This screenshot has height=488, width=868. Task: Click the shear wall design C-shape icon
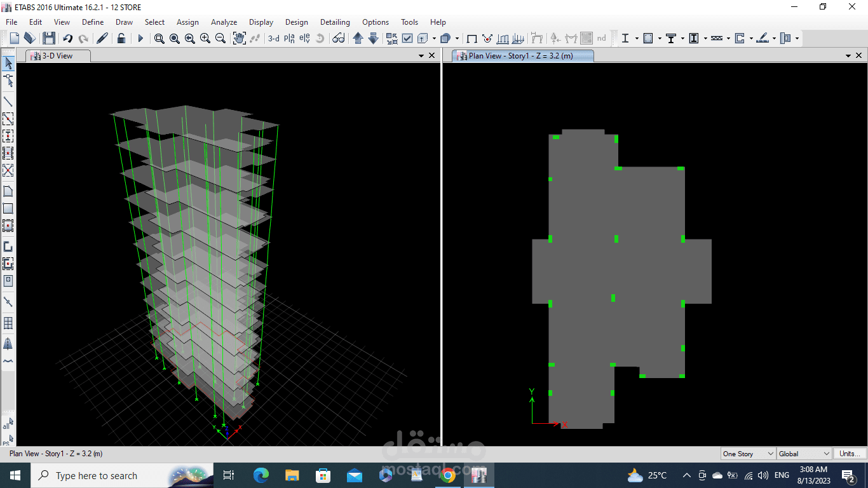point(740,38)
